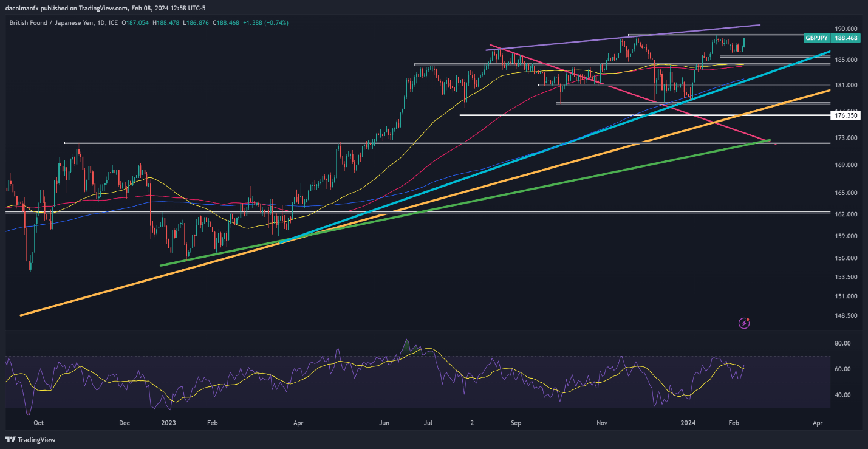The image size is (868, 449).
Task: Click the 190.000 price axis label
Action: (846, 29)
